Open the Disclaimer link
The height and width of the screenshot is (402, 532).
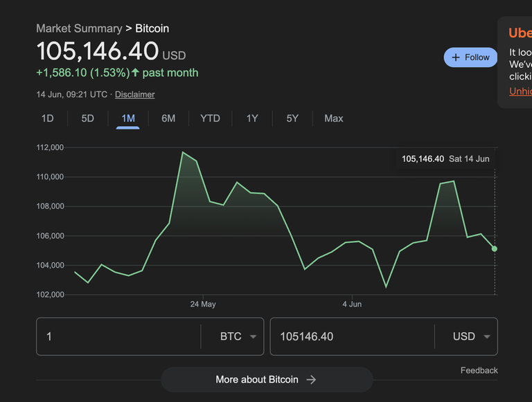point(134,95)
